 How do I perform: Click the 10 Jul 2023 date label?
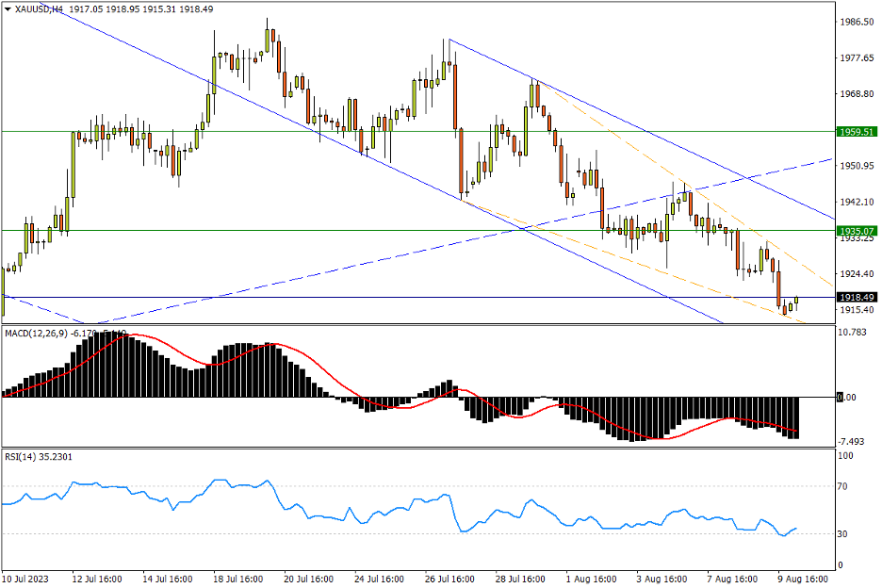[x=25, y=578]
